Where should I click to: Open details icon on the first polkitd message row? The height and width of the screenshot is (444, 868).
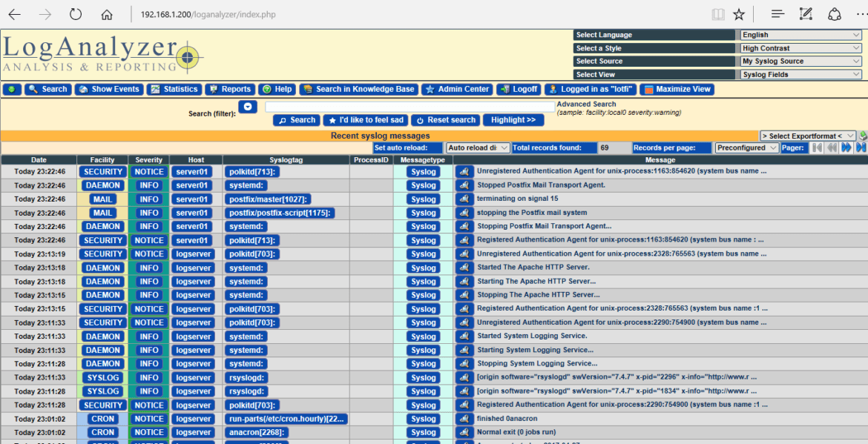464,171
